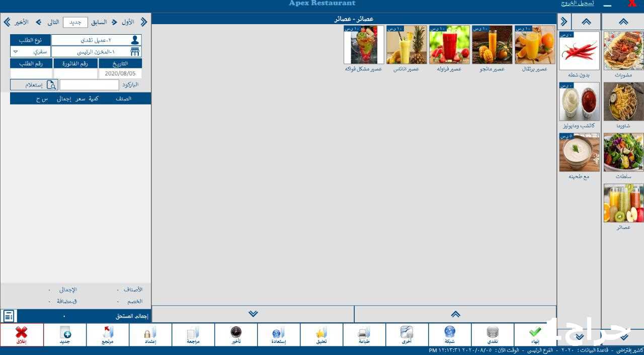Viewport: 644px width, 355px height.
Task: Click the Delay (تأخير) clock icon
Action: point(236,334)
